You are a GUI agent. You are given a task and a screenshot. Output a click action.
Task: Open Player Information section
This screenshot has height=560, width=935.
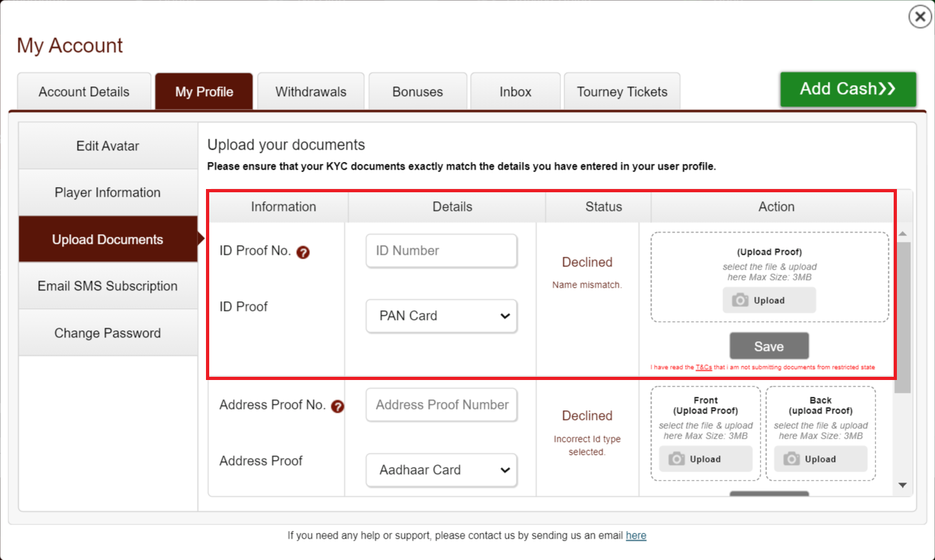pyautogui.click(x=107, y=192)
